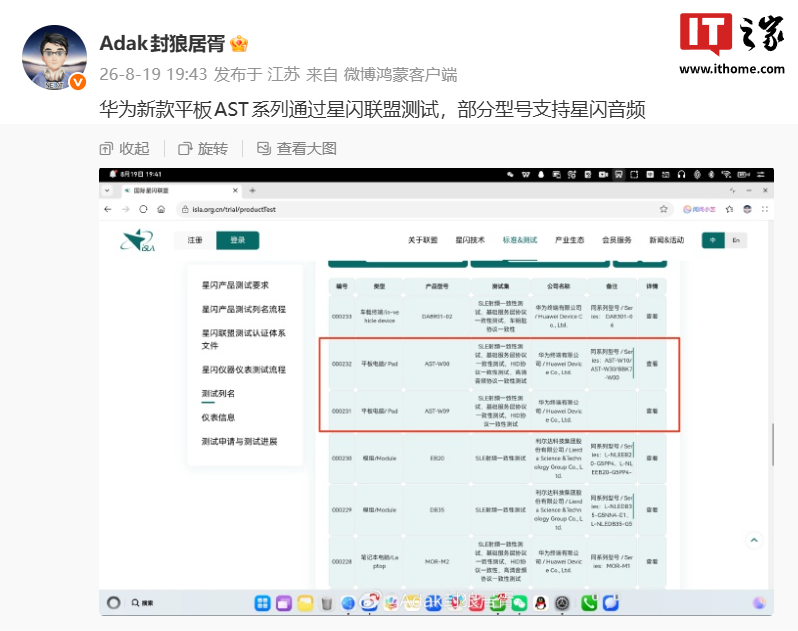Open the app grid launcher in dock
Image resolution: width=798 pixels, height=631 pixels.
pos(263,603)
